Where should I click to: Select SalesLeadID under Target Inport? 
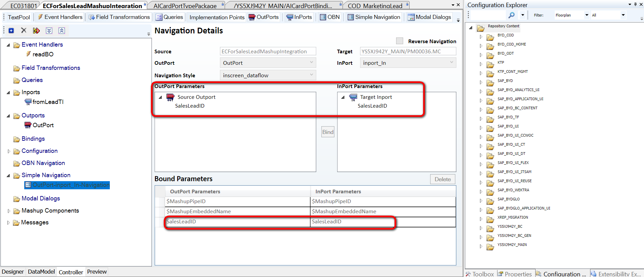(x=372, y=106)
